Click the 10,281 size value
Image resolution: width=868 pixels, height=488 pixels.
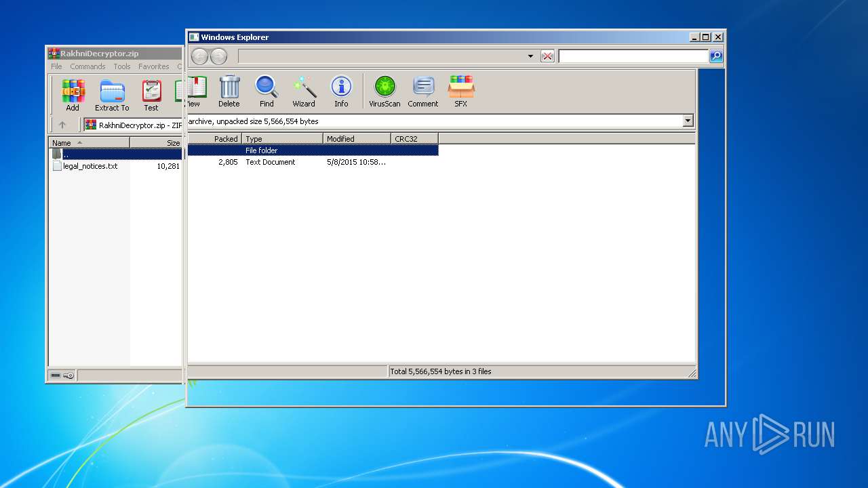[168, 166]
